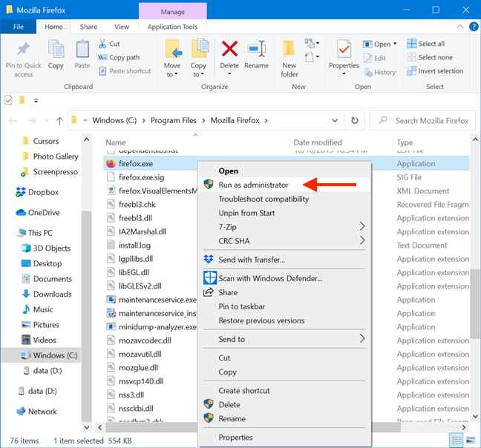Choose Run as administrator from context menu
This screenshot has width=481, height=448.
point(253,185)
